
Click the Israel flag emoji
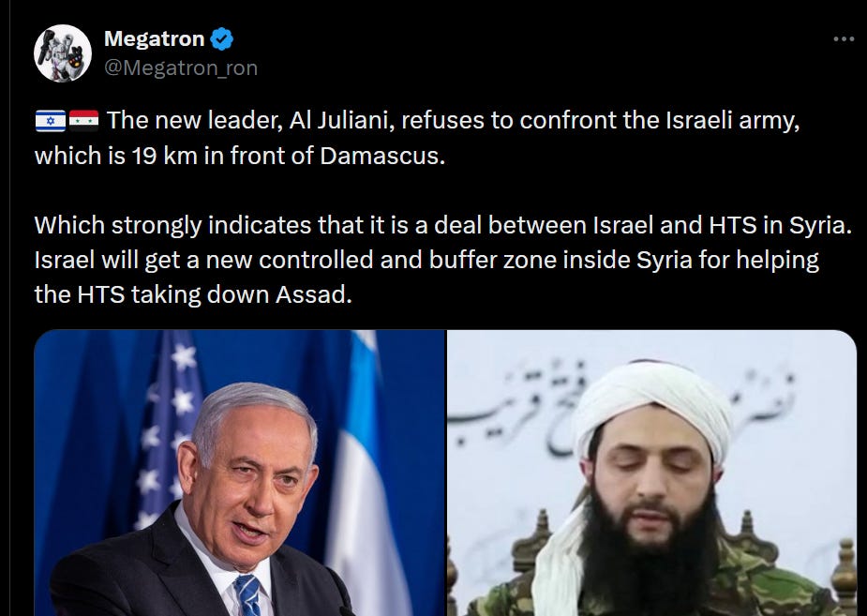pyautogui.click(x=51, y=121)
